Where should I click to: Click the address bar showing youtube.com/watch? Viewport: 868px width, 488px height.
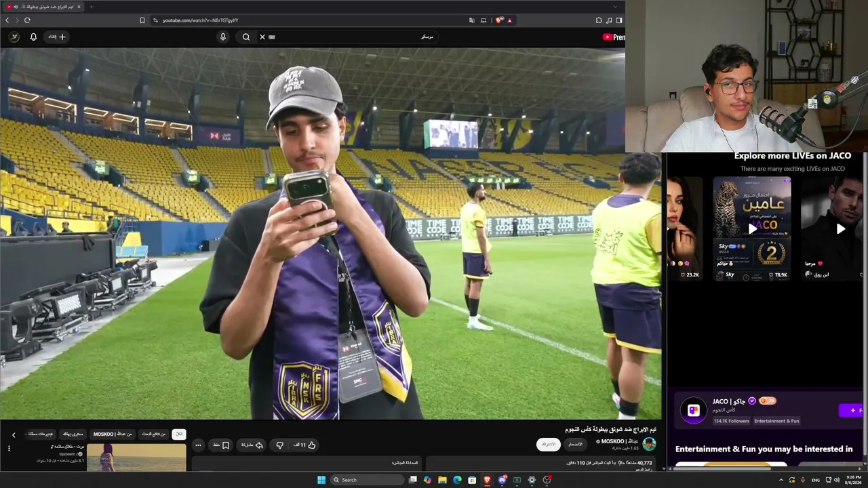point(309,20)
